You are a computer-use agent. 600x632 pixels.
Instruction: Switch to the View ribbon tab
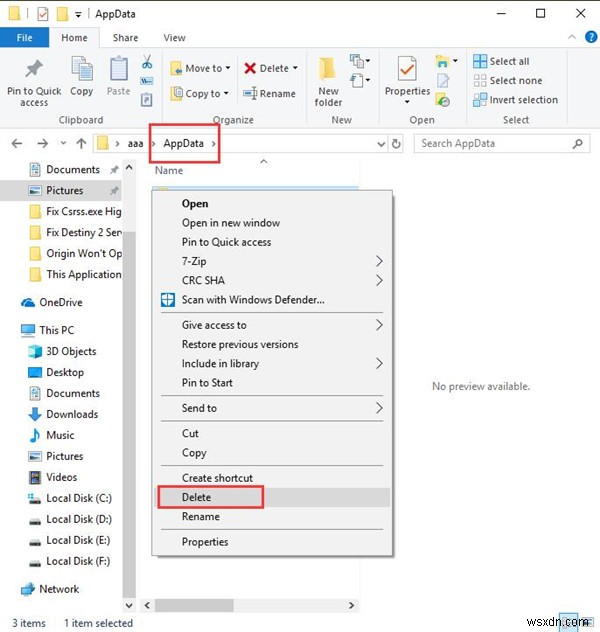[x=174, y=37]
